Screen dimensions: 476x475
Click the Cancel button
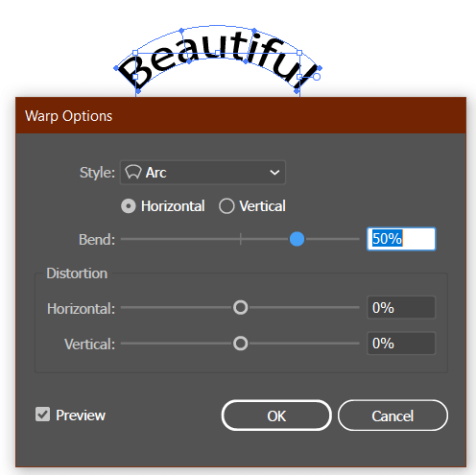tap(393, 416)
